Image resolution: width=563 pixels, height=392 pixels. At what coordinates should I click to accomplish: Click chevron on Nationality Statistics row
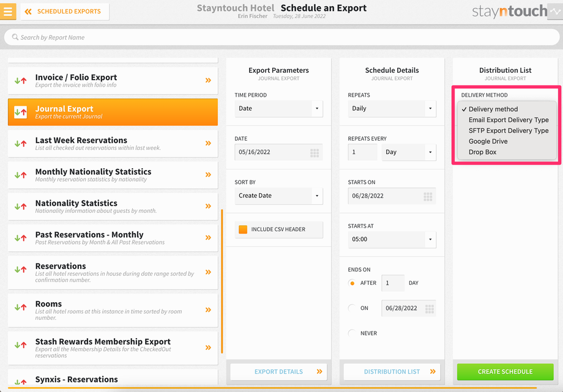[x=208, y=206]
